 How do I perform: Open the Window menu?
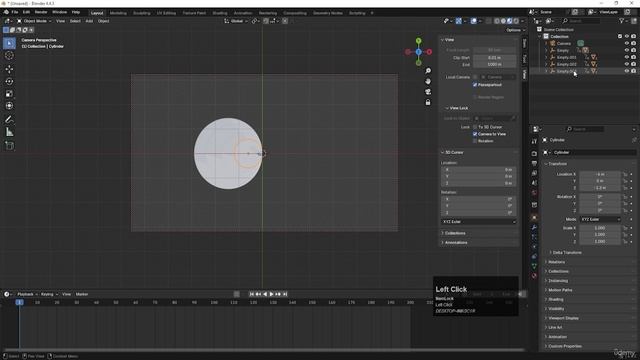(60, 12)
